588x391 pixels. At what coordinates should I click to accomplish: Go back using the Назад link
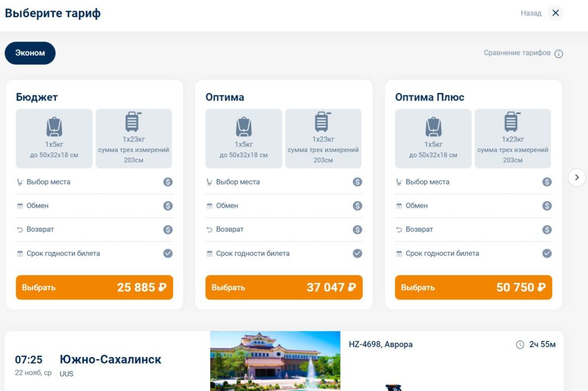point(532,13)
